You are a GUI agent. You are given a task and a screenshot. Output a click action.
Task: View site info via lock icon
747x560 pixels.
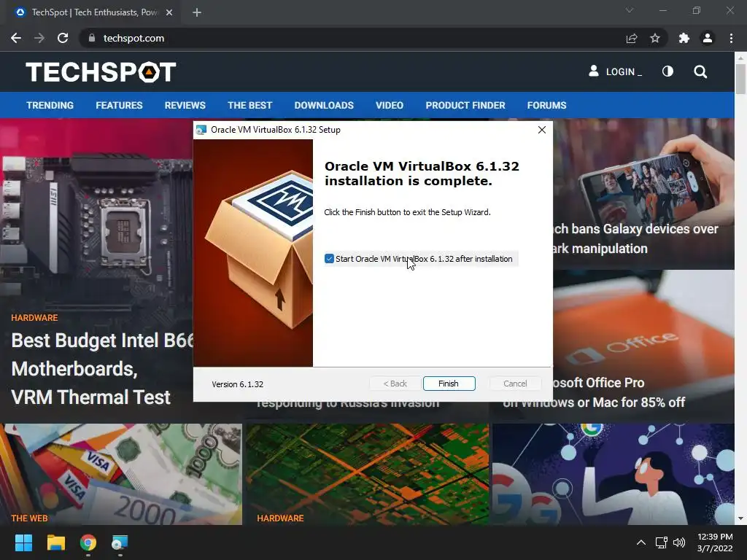point(92,38)
